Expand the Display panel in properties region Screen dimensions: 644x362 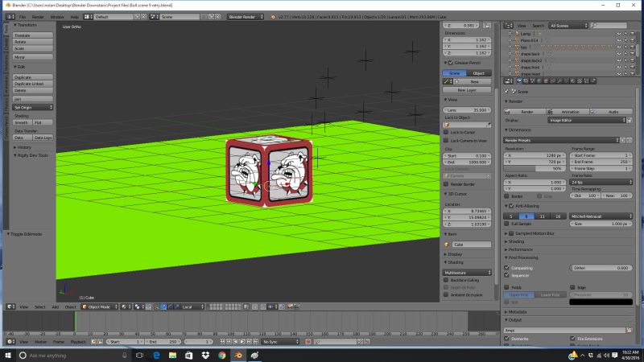tap(453, 254)
